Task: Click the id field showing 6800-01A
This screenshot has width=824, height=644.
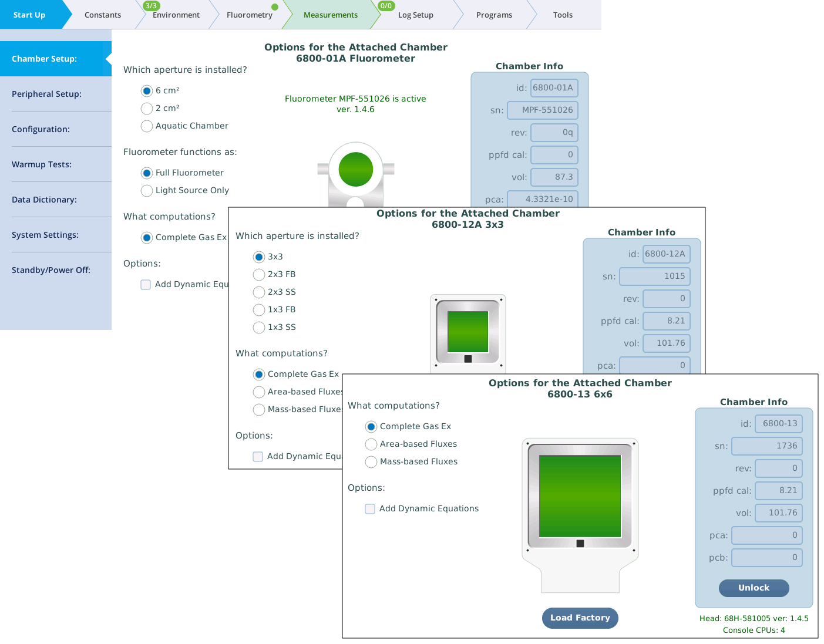Action: pyautogui.click(x=554, y=88)
